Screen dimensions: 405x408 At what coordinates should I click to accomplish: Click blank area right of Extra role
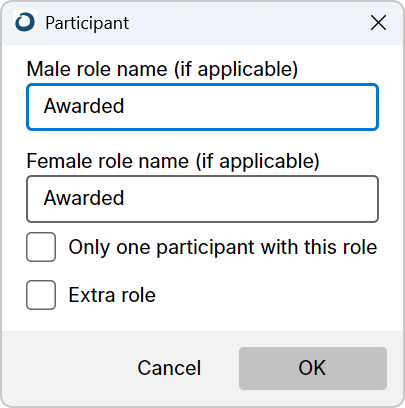pyautogui.click(x=267, y=295)
